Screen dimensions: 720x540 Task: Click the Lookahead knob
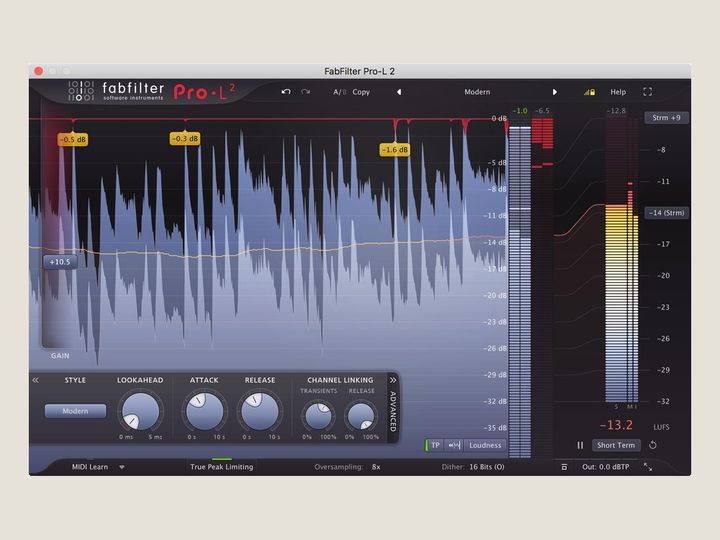(140, 411)
